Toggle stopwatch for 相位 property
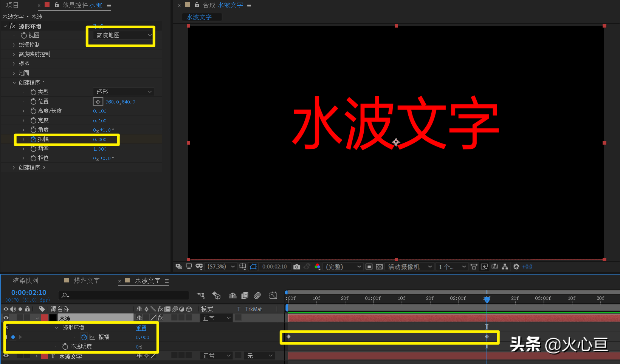 (x=33, y=158)
